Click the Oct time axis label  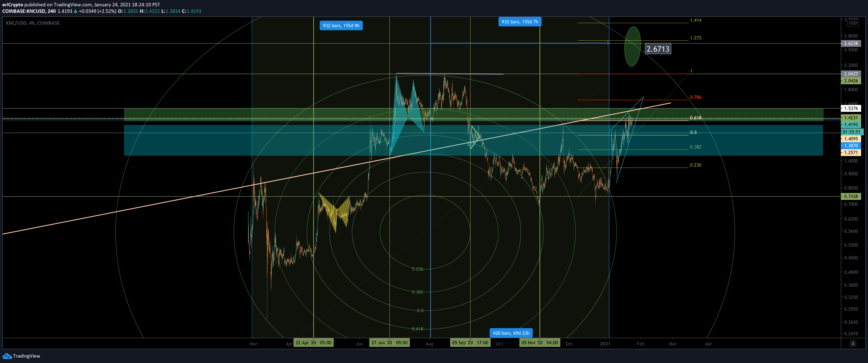coord(499,344)
